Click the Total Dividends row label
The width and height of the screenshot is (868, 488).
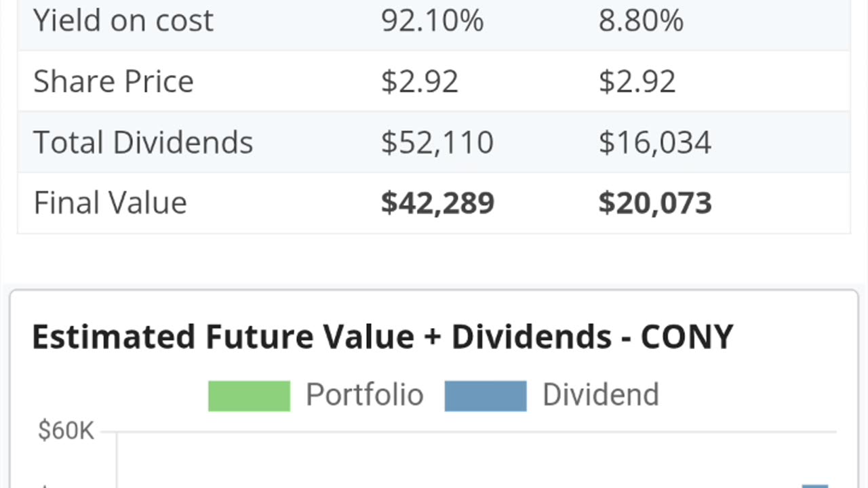143,142
